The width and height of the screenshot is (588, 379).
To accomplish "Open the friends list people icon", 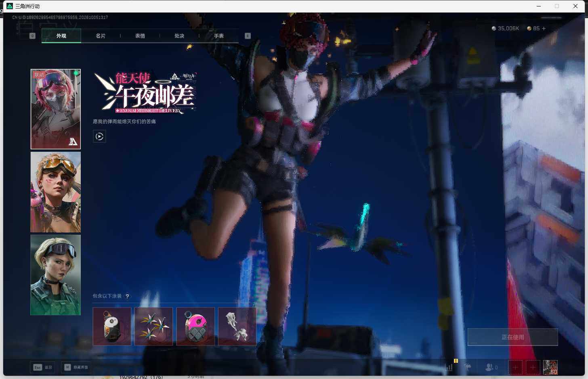I will tap(491, 367).
